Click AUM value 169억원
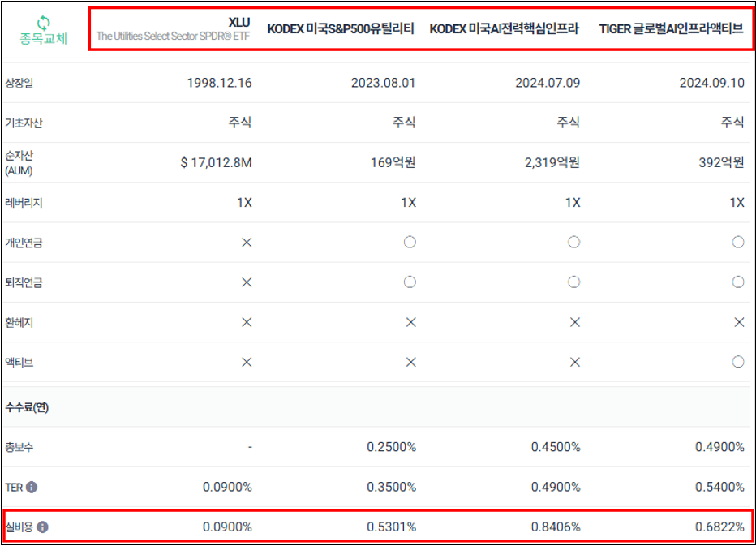 pyautogui.click(x=393, y=162)
